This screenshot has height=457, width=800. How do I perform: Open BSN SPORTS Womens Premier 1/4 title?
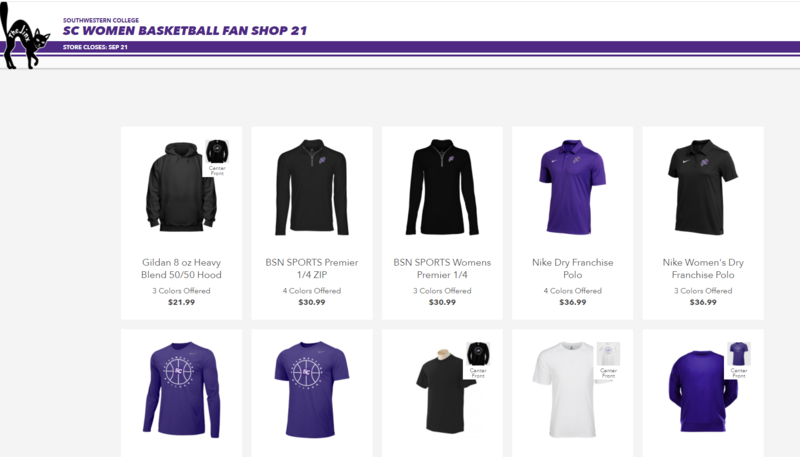(442, 268)
